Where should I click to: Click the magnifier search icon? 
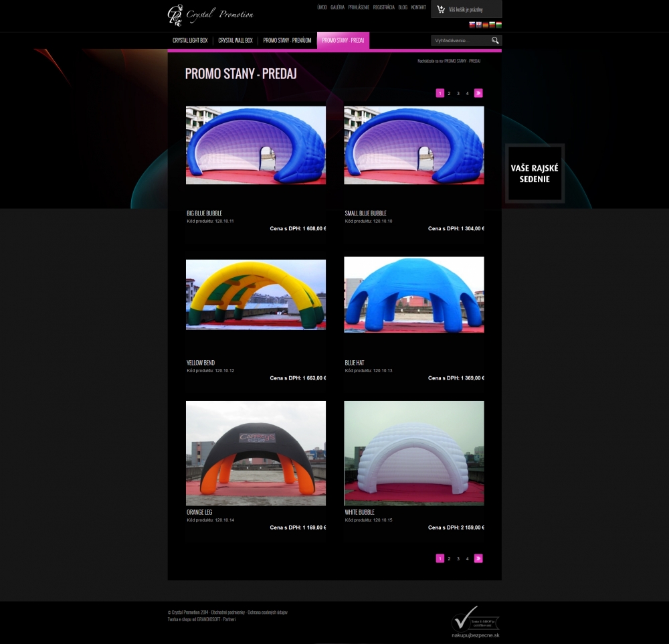(x=495, y=41)
